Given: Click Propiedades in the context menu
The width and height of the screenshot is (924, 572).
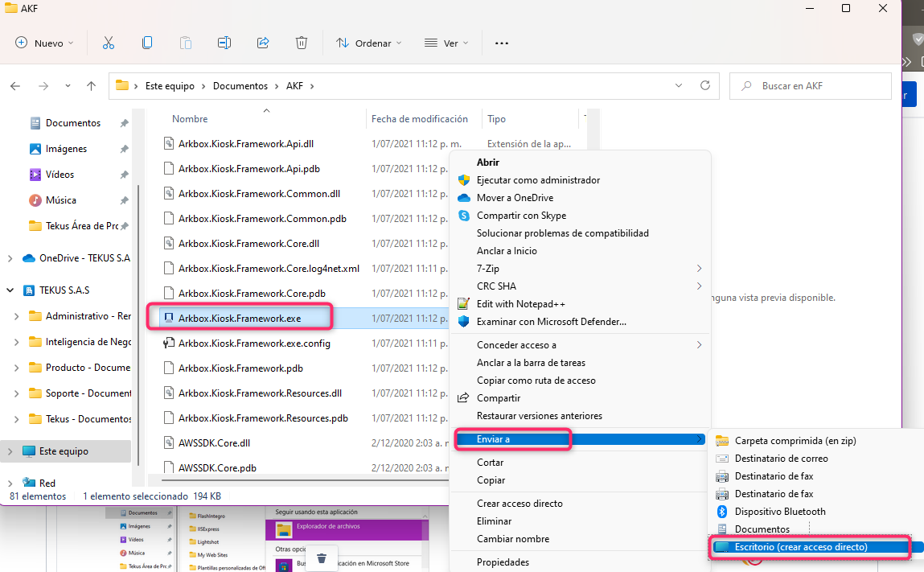Looking at the screenshot, I should [x=503, y=562].
